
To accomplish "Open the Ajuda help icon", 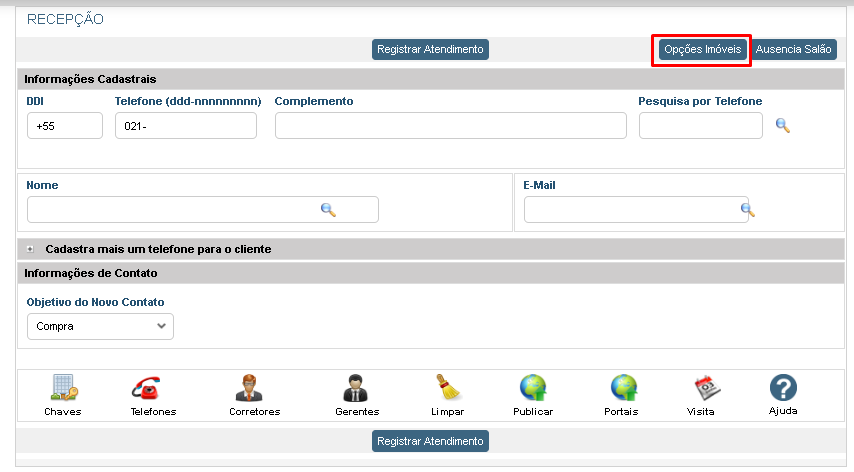I will (782, 388).
